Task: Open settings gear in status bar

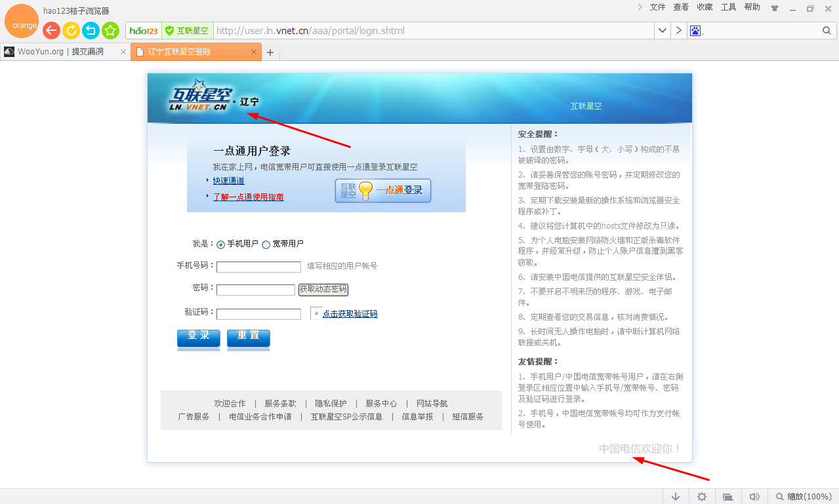Action: 702,497
